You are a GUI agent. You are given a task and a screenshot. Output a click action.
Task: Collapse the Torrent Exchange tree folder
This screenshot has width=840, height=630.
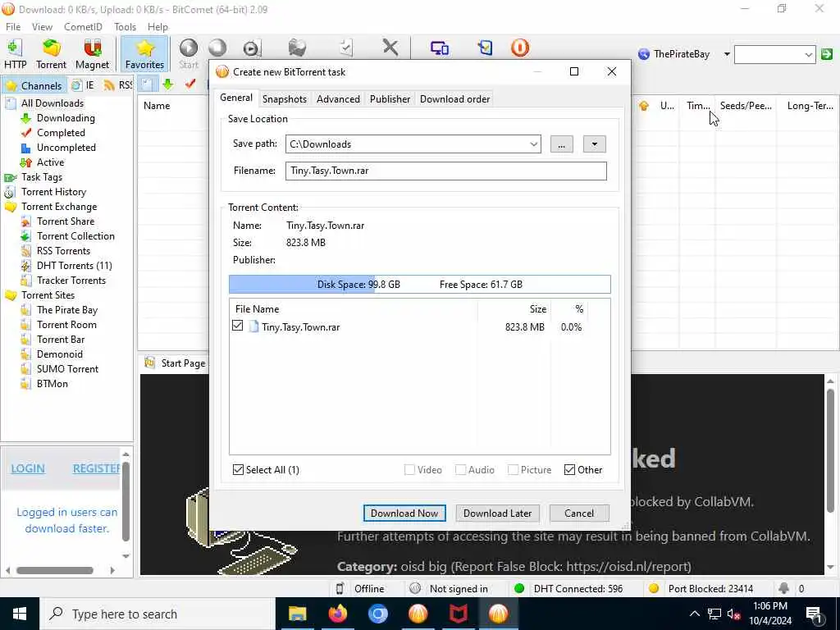pos(11,207)
